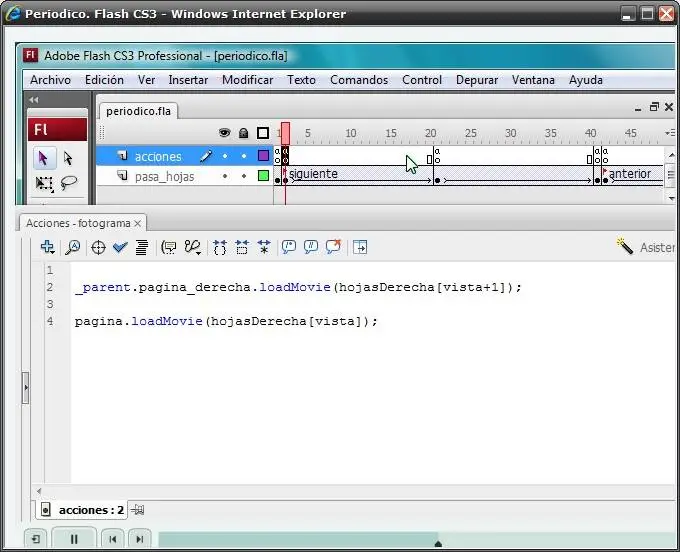Toggle lock dot of acciones layer
This screenshot has width=680, height=552.
(244, 156)
